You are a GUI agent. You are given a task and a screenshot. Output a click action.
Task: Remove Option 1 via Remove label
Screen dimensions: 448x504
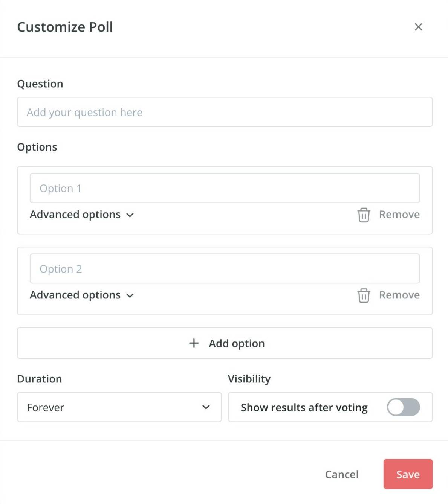[399, 215]
